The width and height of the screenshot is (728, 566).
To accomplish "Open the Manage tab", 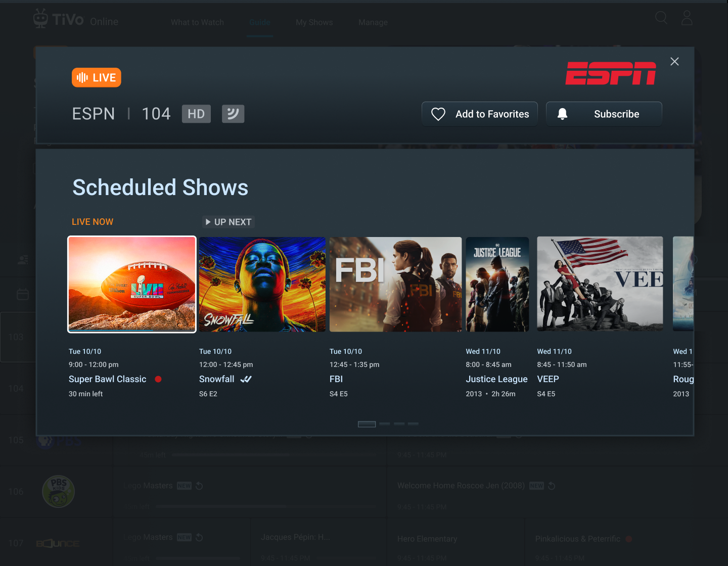I will point(373,22).
